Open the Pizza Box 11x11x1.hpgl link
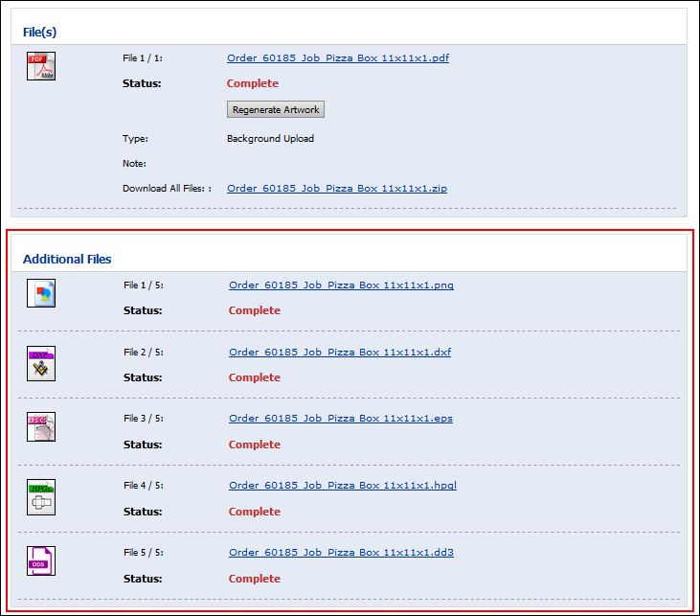 343,486
